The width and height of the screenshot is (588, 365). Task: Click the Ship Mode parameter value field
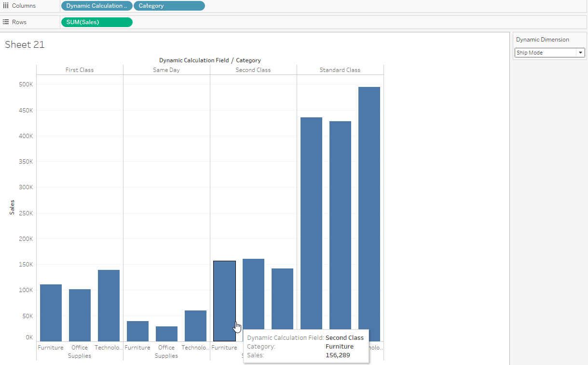click(545, 53)
